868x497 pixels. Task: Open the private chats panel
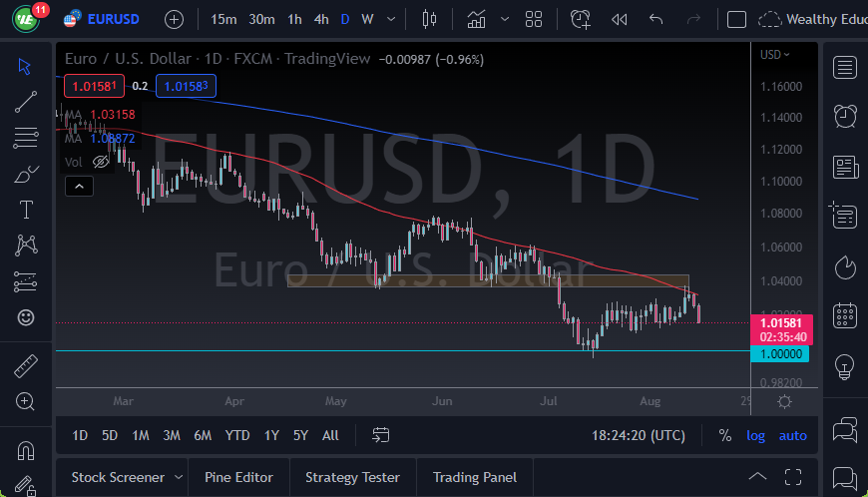pyautogui.click(x=845, y=478)
